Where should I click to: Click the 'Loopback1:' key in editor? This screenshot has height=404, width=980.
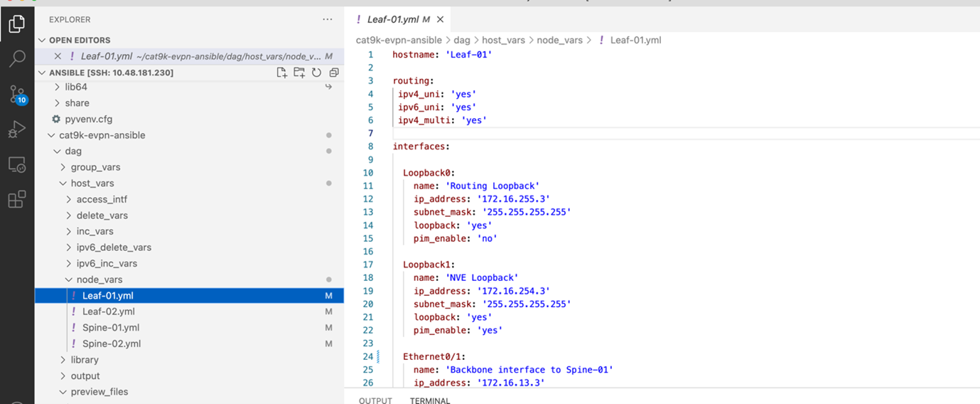point(429,265)
